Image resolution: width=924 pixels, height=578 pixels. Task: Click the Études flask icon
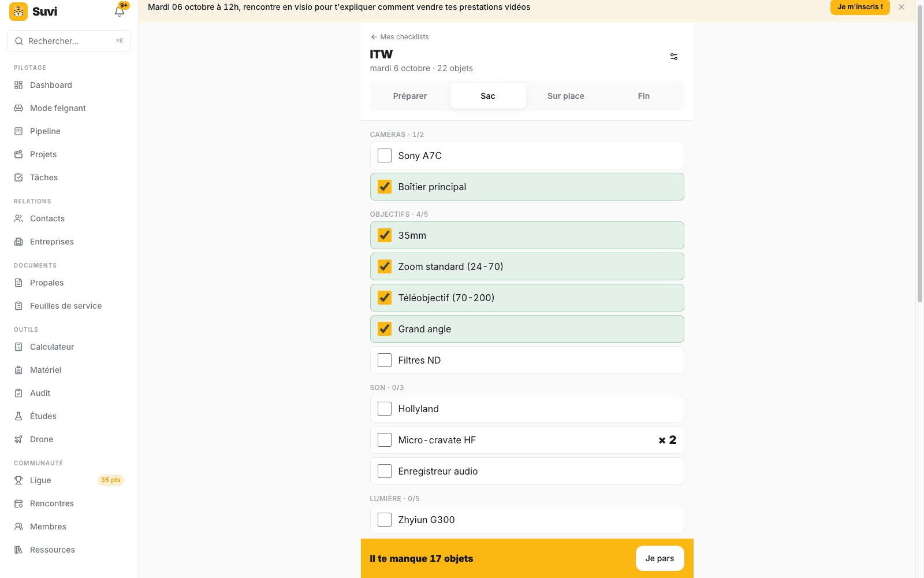click(x=18, y=416)
